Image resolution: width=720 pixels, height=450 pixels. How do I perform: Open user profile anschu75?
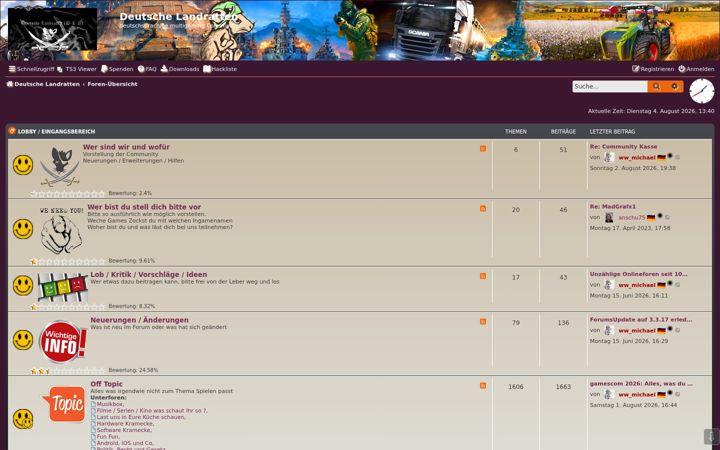point(632,218)
